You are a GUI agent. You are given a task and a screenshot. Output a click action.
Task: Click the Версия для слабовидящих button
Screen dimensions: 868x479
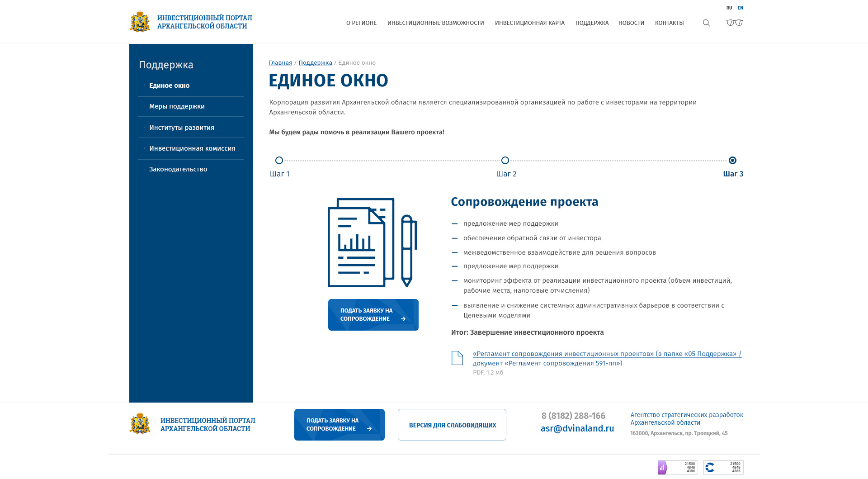pyautogui.click(x=452, y=425)
